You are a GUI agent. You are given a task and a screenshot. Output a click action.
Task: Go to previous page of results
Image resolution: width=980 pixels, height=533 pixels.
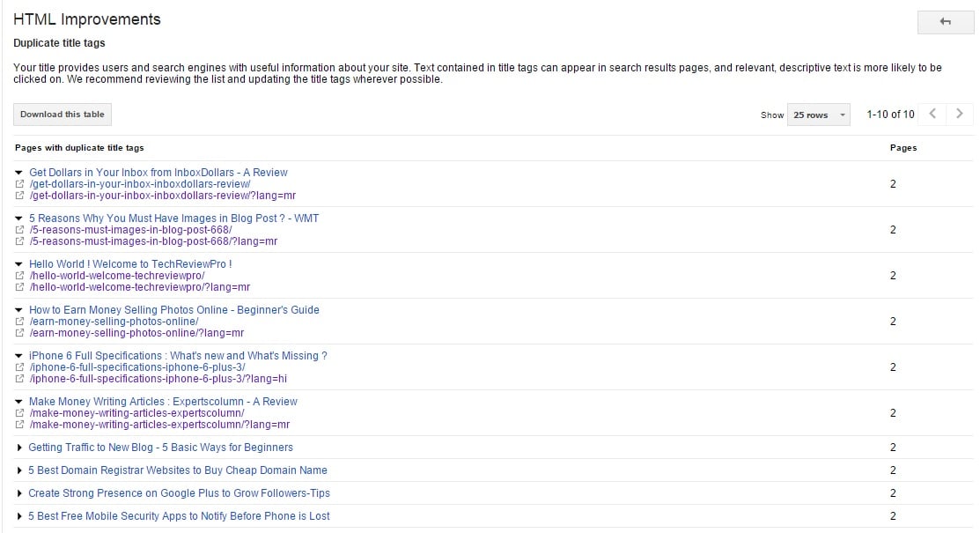tap(932, 114)
